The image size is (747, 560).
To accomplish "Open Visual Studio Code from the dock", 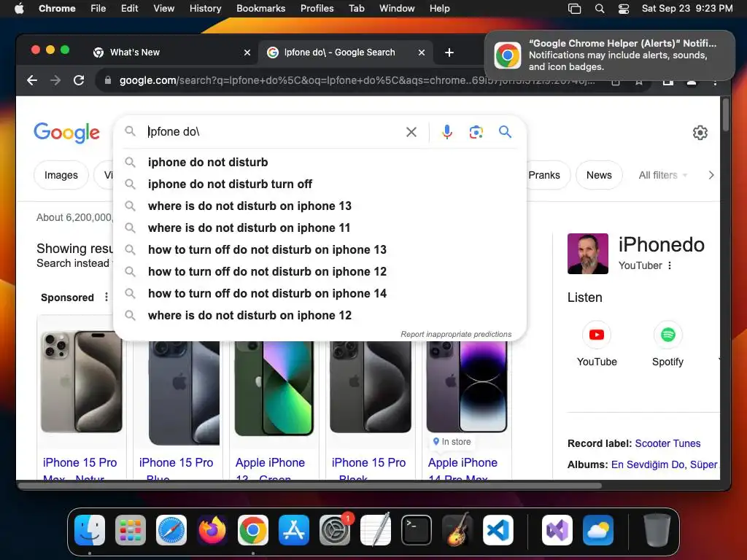I will tap(498, 530).
